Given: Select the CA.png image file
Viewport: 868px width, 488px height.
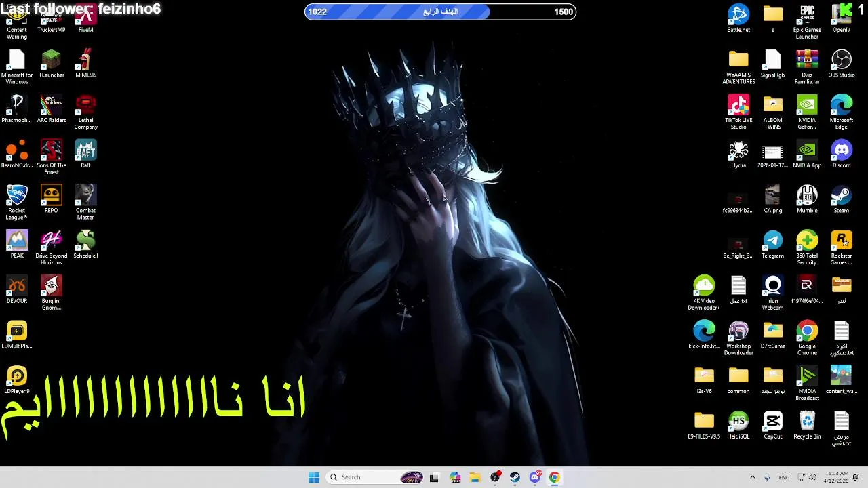Looking at the screenshot, I should tap(773, 199).
